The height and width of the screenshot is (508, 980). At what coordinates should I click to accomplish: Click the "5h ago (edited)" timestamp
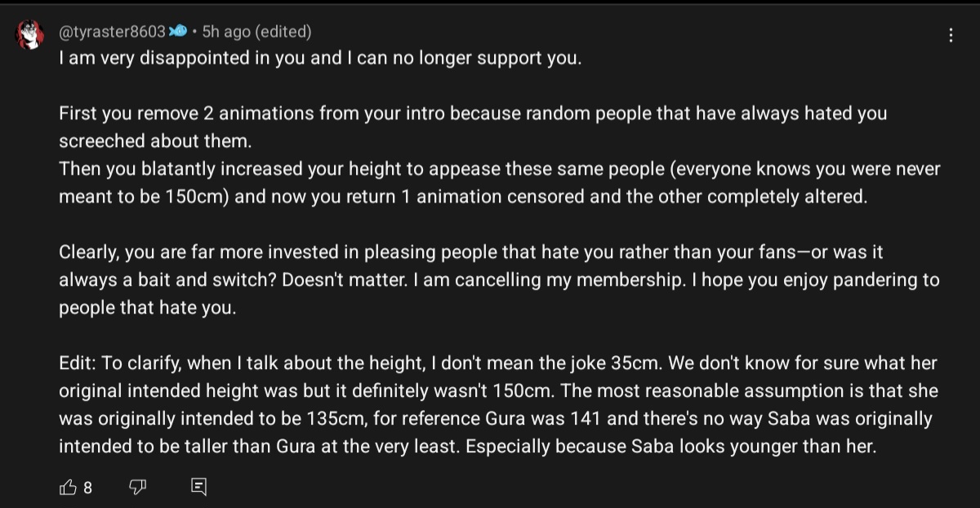(x=257, y=33)
